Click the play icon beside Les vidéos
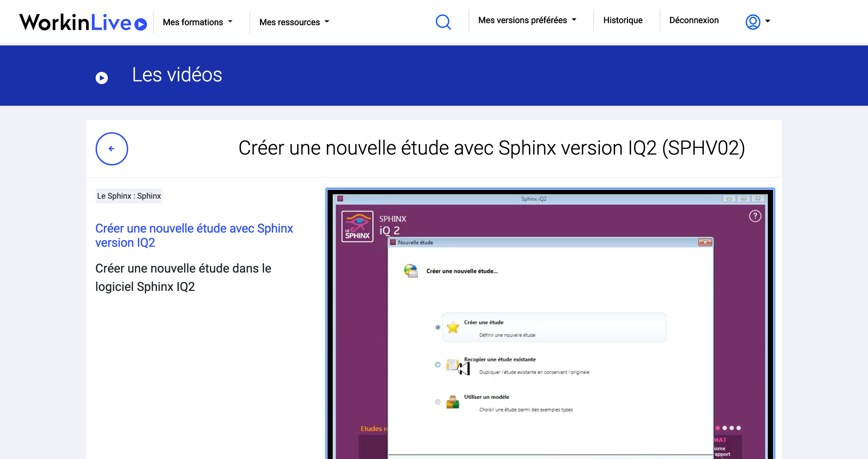Screen dimensions: 868x459 (101, 78)
